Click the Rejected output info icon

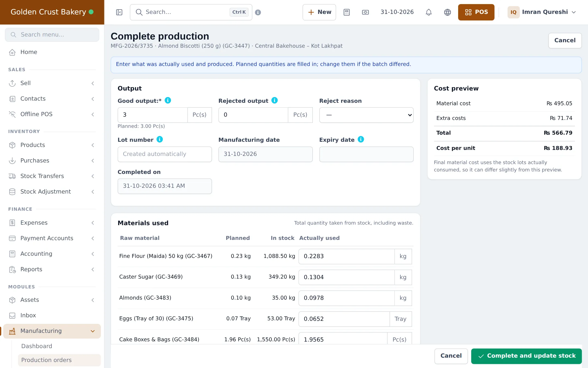pos(275,100)
